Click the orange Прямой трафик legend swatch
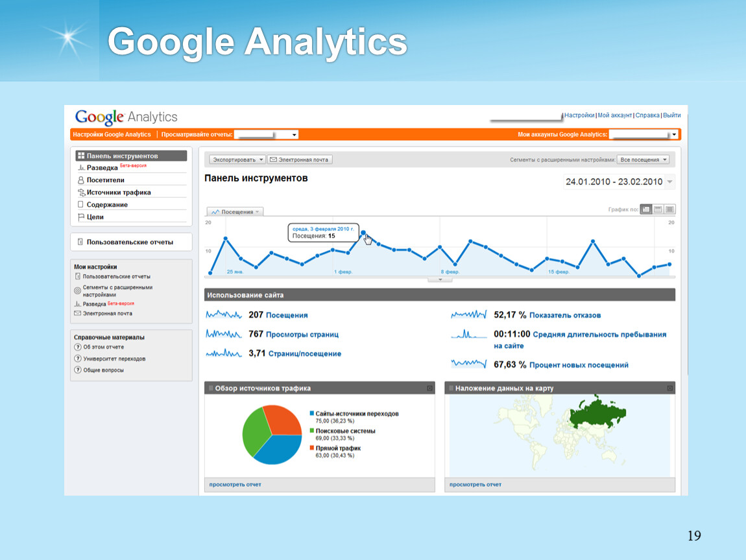746x560 pixels. click(x=311, y=448)
